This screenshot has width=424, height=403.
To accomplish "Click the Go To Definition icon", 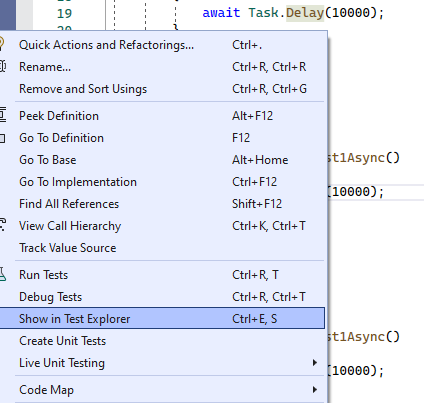I will 2,138.
